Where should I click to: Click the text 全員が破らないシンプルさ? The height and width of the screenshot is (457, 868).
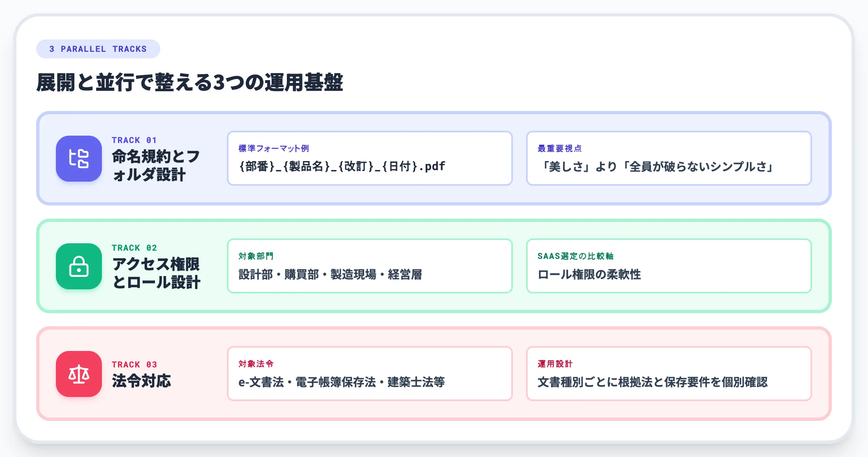pyautogui.click(x=698, y=166)
